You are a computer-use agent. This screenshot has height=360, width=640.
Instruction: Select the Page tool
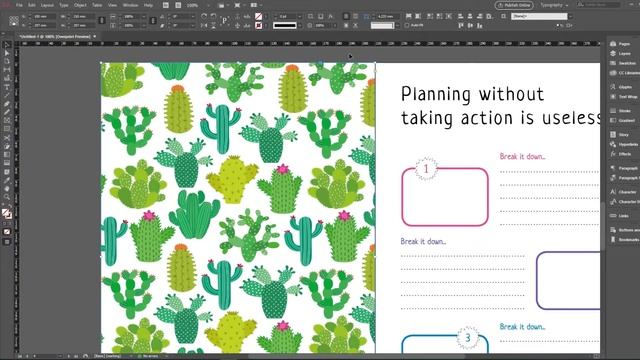coord(7,61)
